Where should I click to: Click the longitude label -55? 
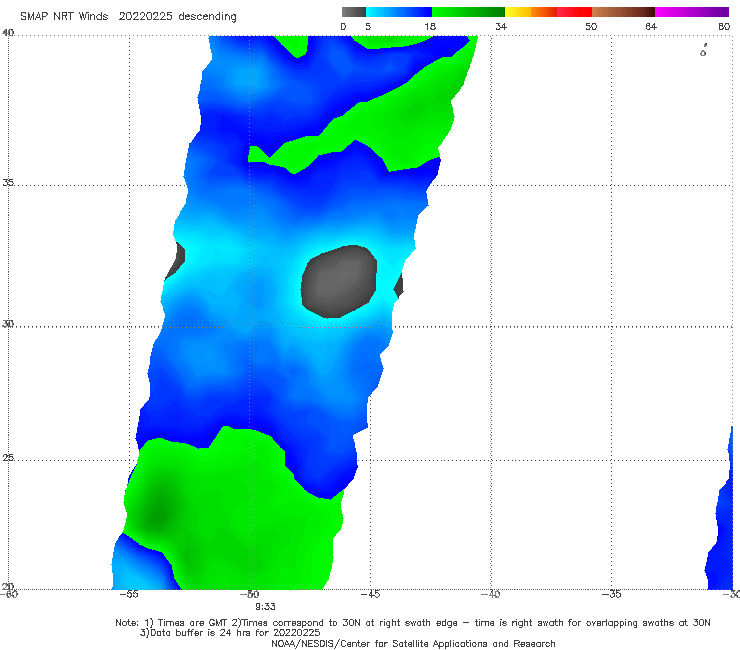click(x=129, y=594)
